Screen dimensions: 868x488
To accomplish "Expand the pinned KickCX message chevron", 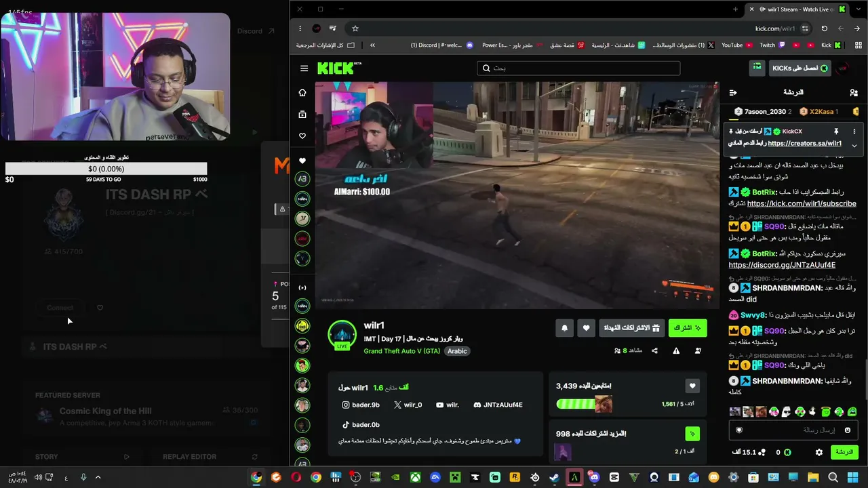I will click(x=854, y=145).
